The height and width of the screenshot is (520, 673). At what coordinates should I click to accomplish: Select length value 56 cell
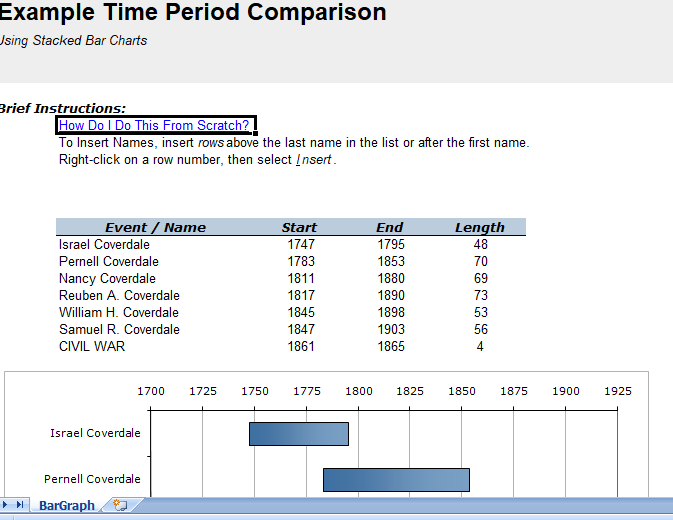[481, 330]
